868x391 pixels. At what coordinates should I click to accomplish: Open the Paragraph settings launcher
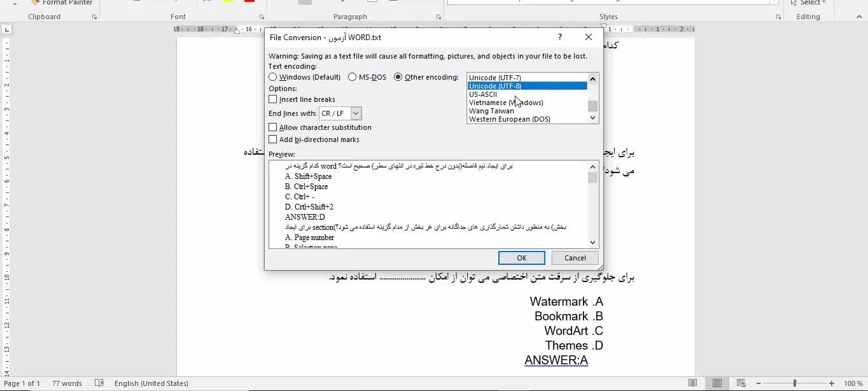click(x=438, y=17)
